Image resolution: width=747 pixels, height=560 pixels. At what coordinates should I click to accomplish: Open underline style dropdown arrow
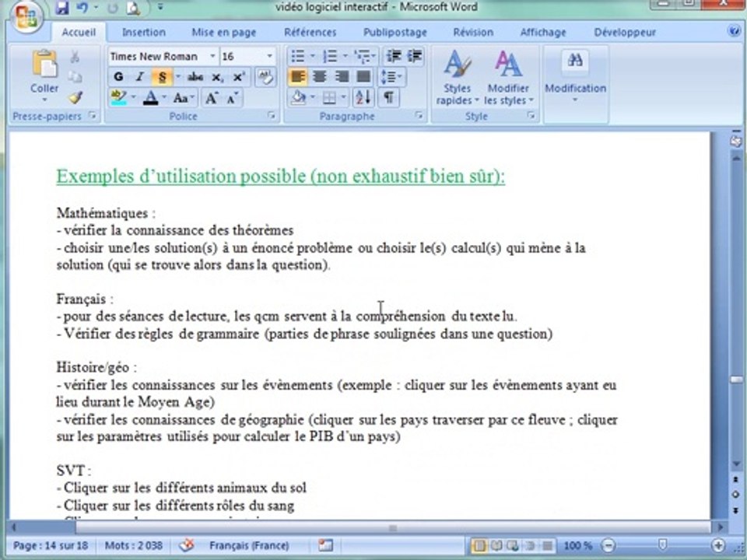click(x=178, y=77)
